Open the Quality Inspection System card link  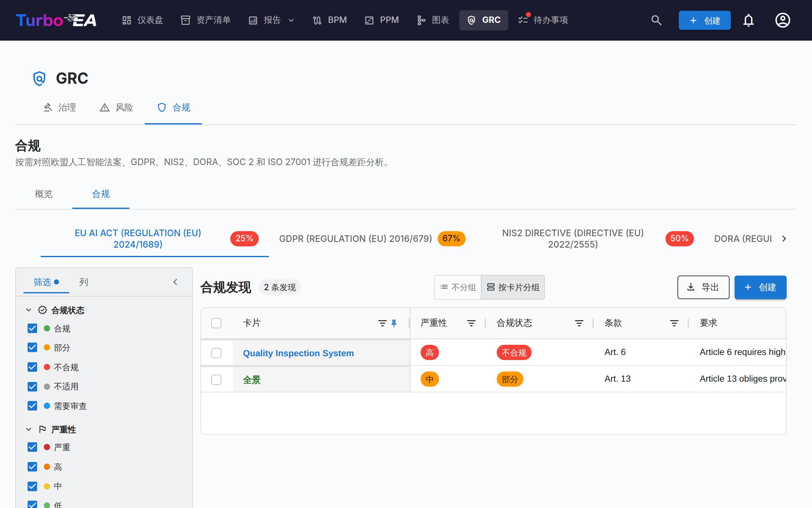(x=298, y=353)
